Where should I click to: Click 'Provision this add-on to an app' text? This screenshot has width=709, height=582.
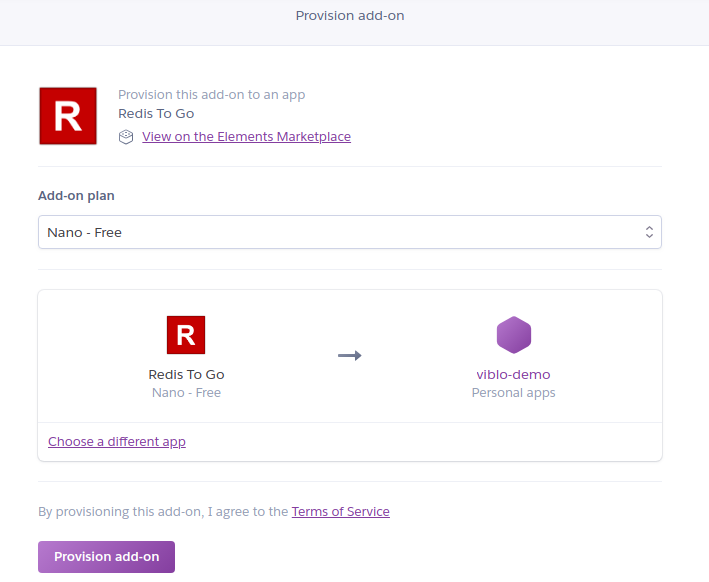212,95
